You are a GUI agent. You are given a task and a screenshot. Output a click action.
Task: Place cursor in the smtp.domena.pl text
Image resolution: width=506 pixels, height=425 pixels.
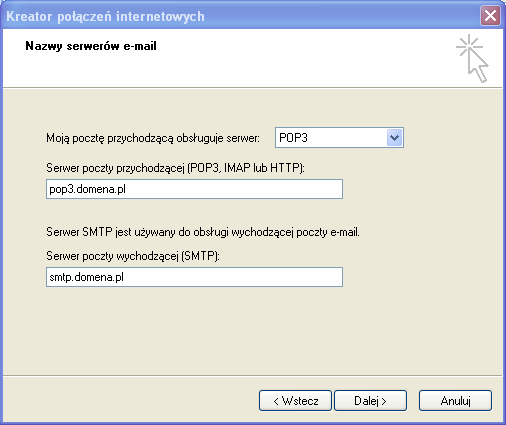87,277
